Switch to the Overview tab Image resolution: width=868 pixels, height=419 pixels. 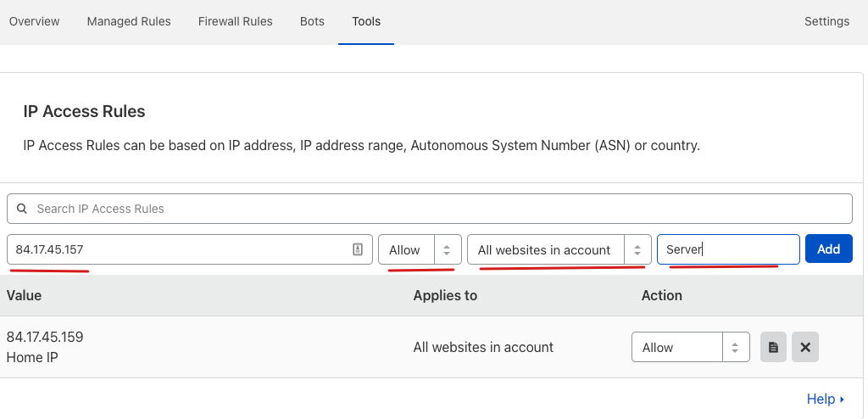click(35, 21)
